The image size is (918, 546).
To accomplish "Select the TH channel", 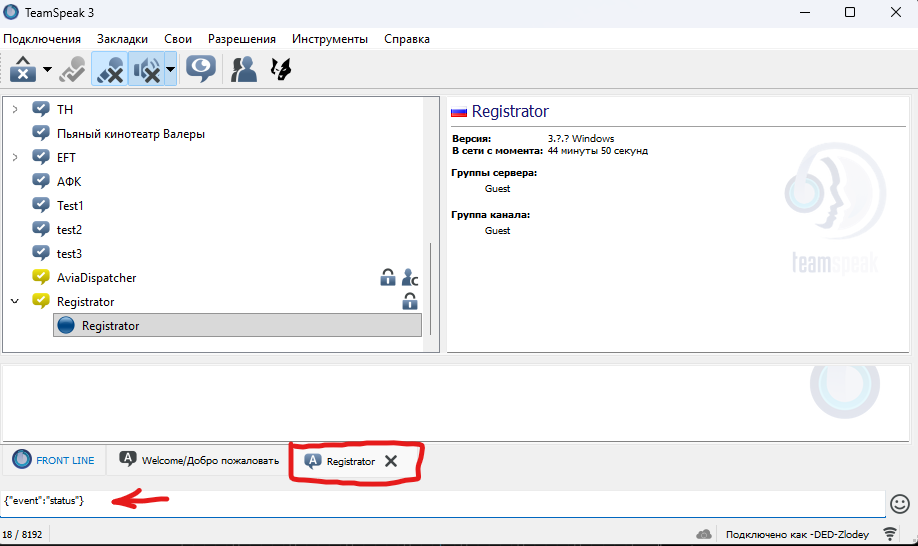I will 65,109.
